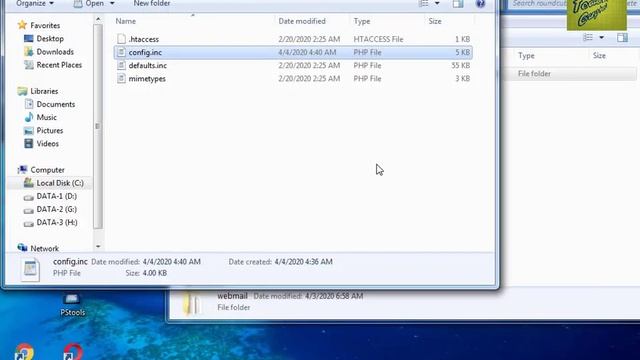
Task: Open the Documents library
Action: (x=56, y=104)
